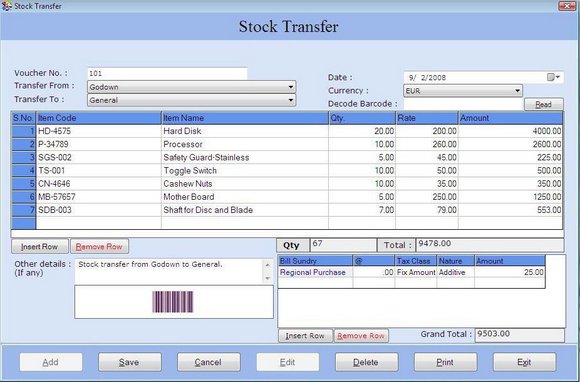Screen dimensions: 580x382
Task: Click the Voucher No. input field
Action: tap(167, 73)
